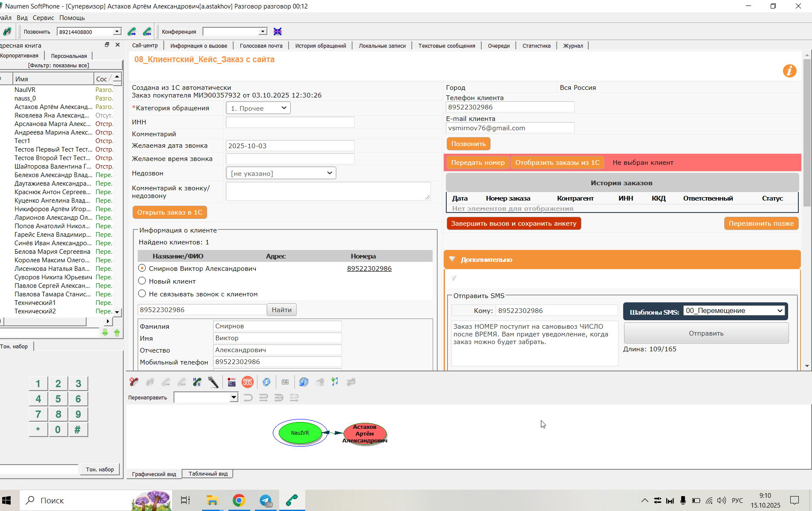Switch to the Персональная address book tab

click(x=69, y=56)
